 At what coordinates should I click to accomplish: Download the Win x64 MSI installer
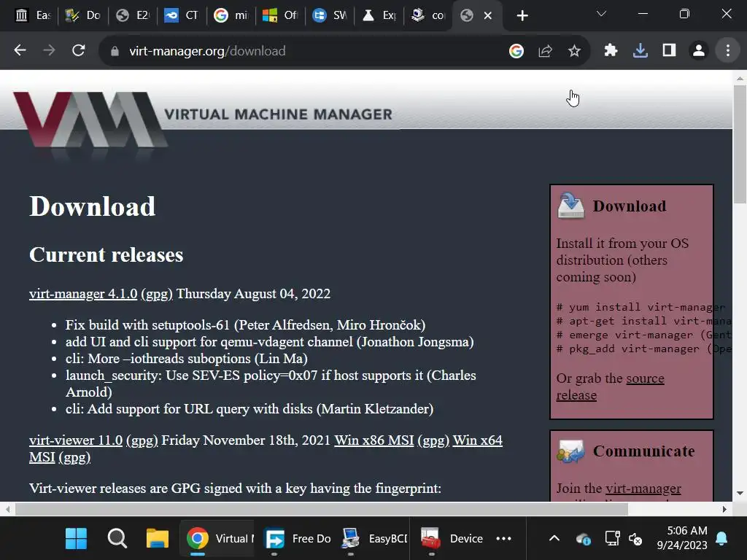477,440
